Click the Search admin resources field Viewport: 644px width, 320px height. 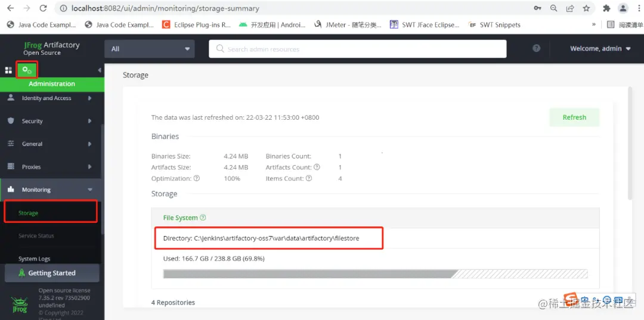click(357, 49)
